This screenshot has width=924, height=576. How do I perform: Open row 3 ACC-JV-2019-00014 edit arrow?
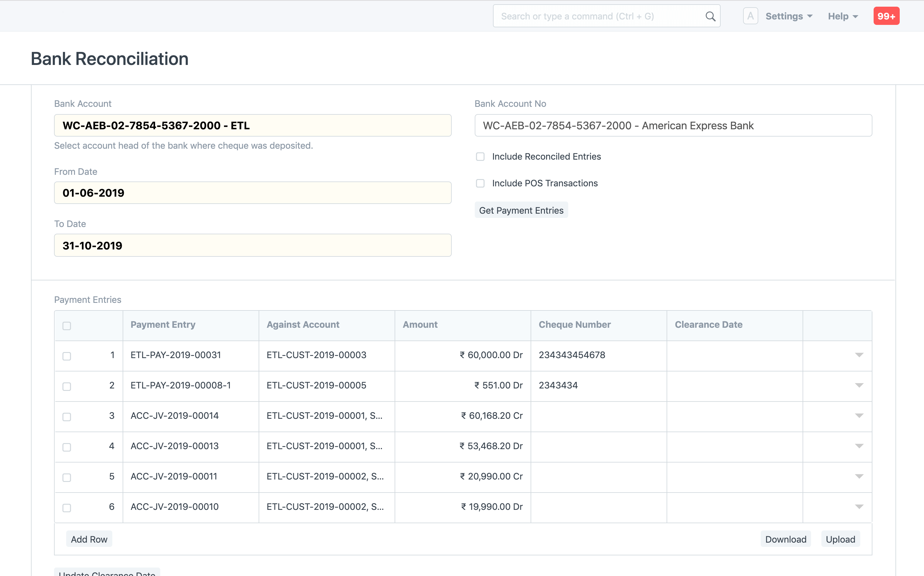(859, 416)
